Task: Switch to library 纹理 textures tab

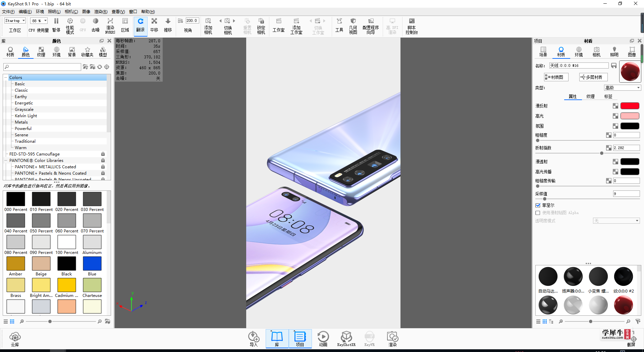Action: pyautogui.click(x=41, y=52)
